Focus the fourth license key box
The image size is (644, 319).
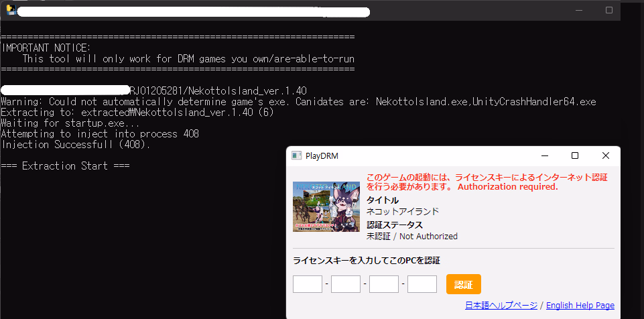(x=422, y=284)
